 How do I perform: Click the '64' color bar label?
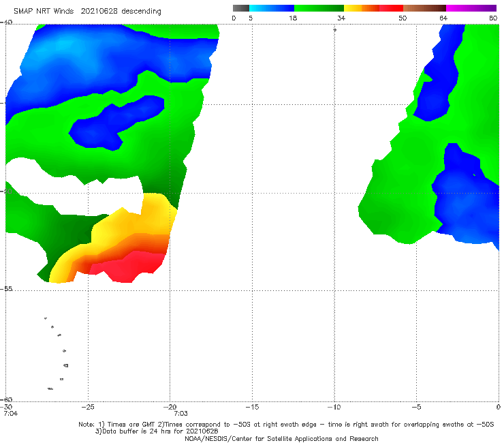click(443, 18)
